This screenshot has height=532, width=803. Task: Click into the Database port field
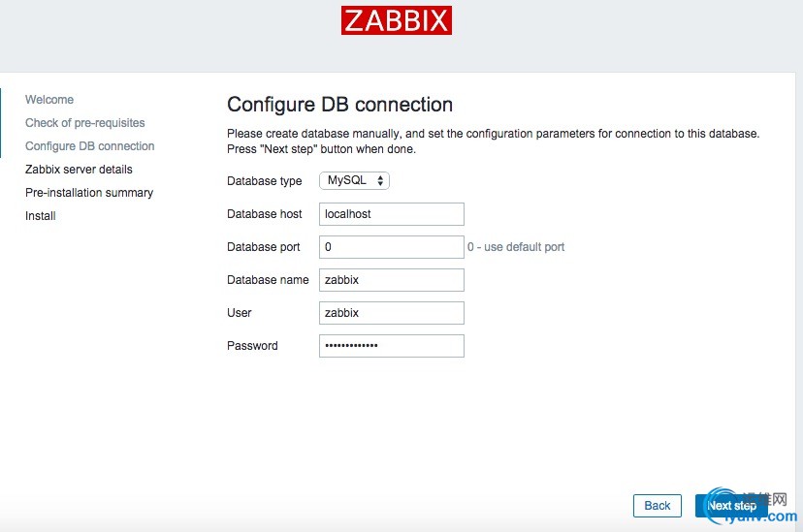pyautogui.click(x=391, y=247)
